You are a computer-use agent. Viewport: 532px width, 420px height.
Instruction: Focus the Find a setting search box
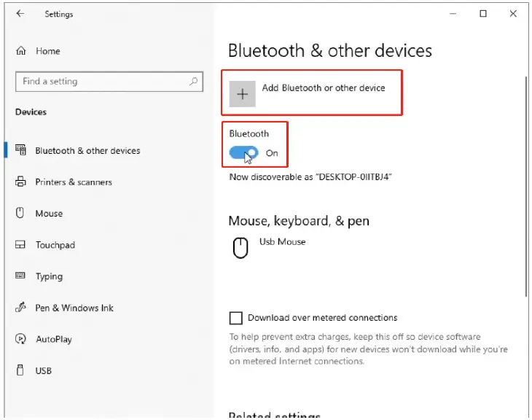102,82
